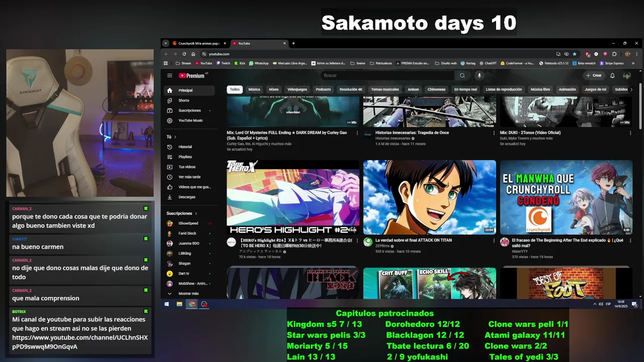Open options for Beginning After The End video

(630, 241)
